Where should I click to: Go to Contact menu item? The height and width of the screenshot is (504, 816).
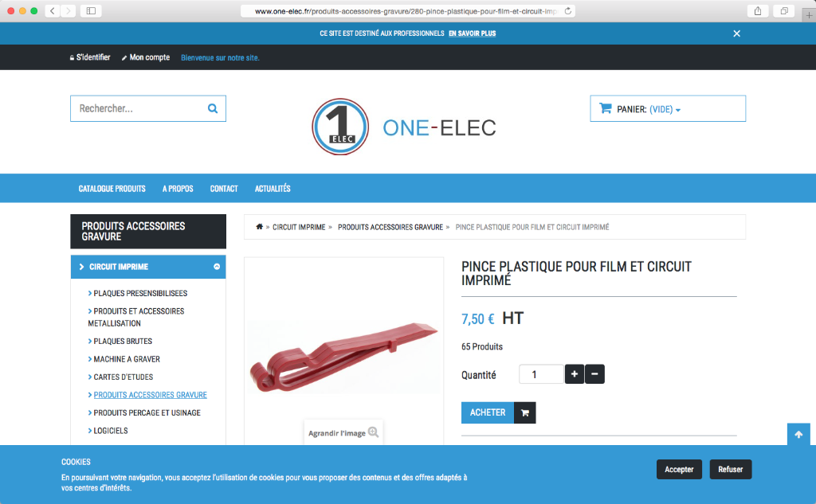tap(224, 189)
